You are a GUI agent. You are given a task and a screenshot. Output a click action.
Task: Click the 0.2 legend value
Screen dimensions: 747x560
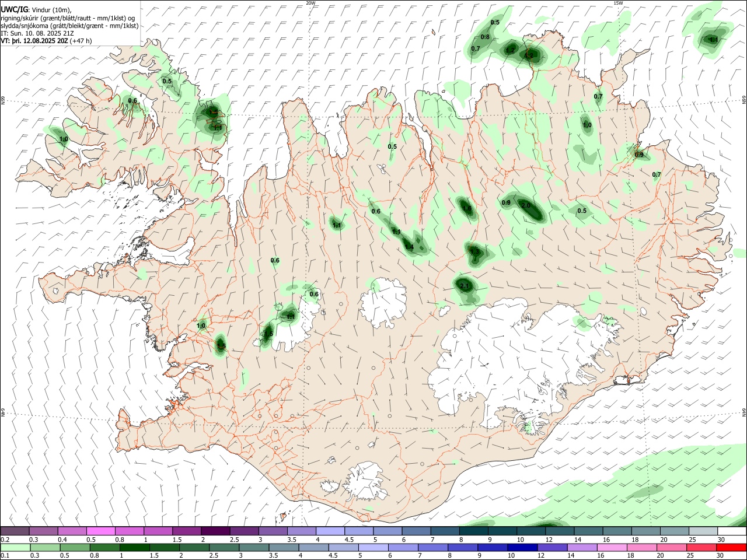coord(5,540)
